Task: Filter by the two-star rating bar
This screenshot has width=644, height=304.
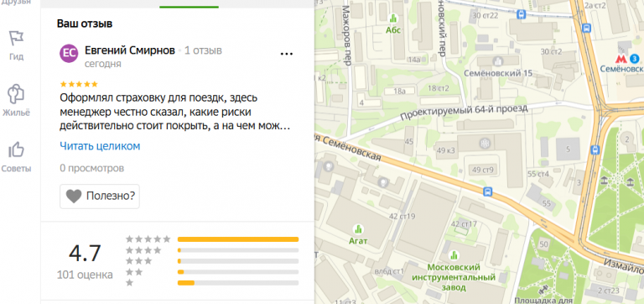Action: tap(238, 272)
